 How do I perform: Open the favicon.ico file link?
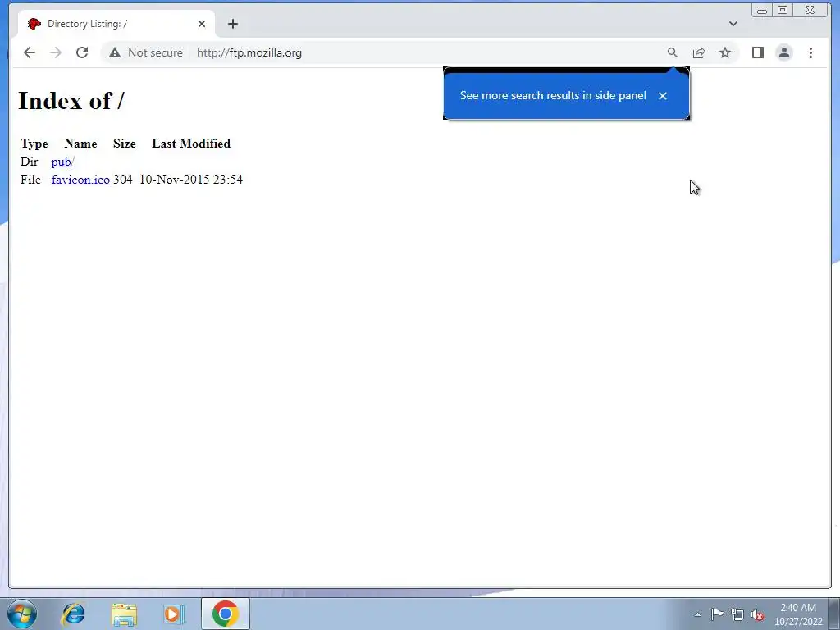pyautogui.click(x=80, y=180)
